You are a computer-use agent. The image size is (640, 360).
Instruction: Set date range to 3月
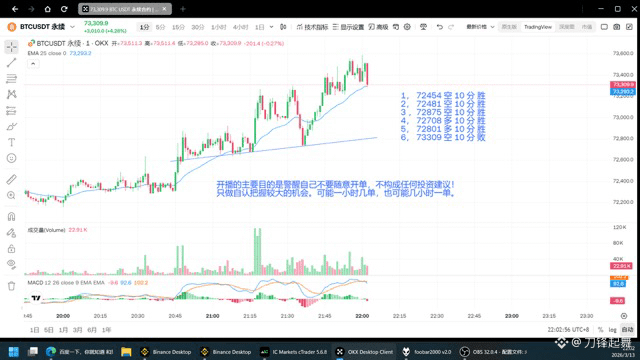pyautogui.click(x=78, y=330)
